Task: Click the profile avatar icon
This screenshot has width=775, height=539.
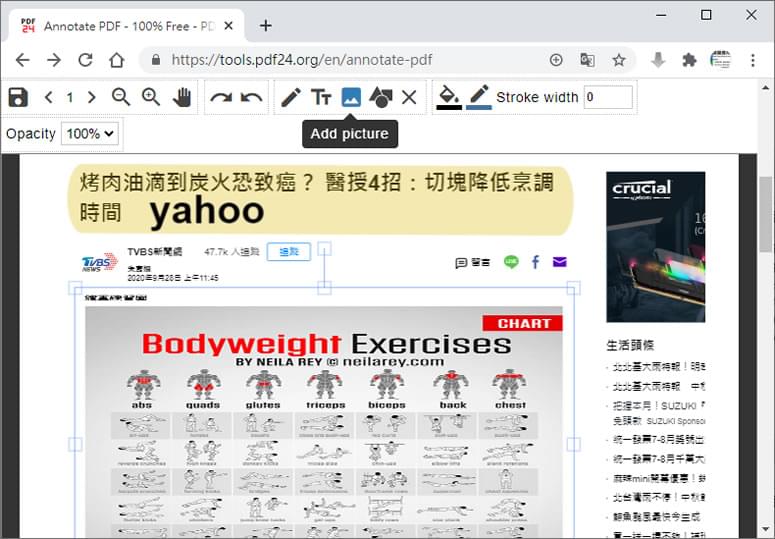Action: [x=720, y=60]
